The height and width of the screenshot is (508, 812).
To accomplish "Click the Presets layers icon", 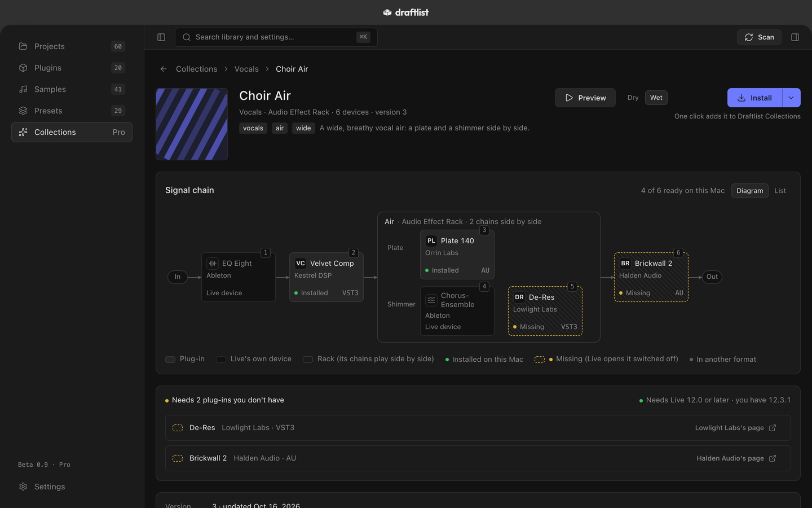I will click(x=23, y=111).
